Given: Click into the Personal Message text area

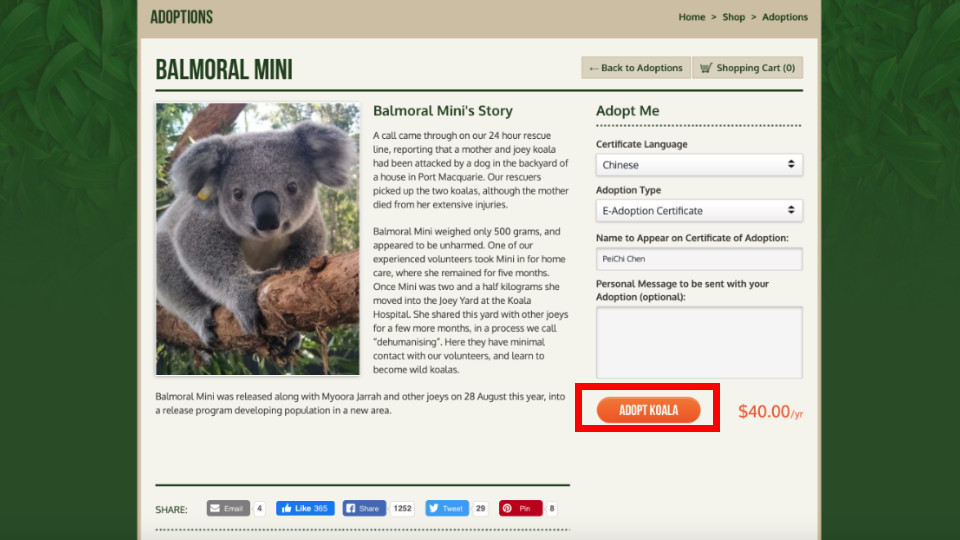Looking at the screenshot, I should point(699,342).
